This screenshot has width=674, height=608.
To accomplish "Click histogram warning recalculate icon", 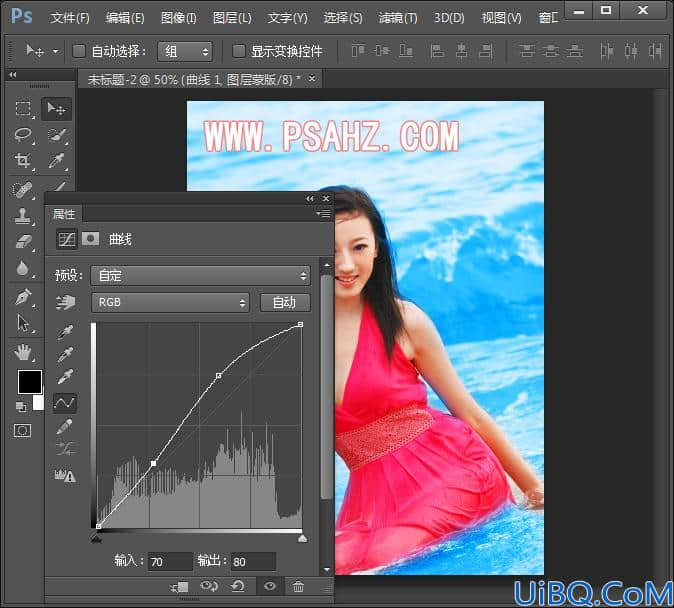I will [65, 476].
